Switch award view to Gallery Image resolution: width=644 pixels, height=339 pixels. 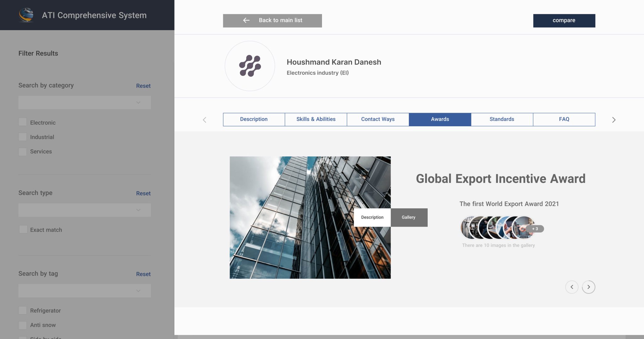click(408, 217)
